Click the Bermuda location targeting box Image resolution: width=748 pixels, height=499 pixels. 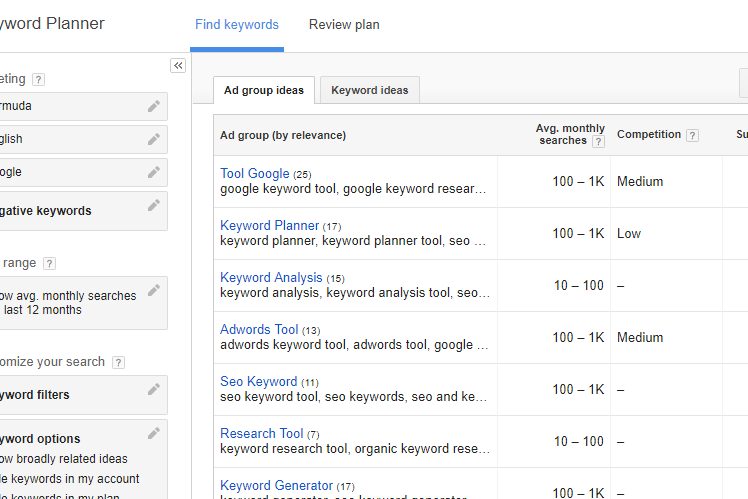83,106
